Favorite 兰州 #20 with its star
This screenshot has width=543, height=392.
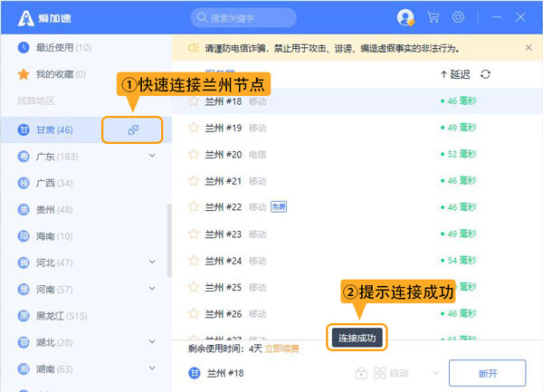[194, 154]
